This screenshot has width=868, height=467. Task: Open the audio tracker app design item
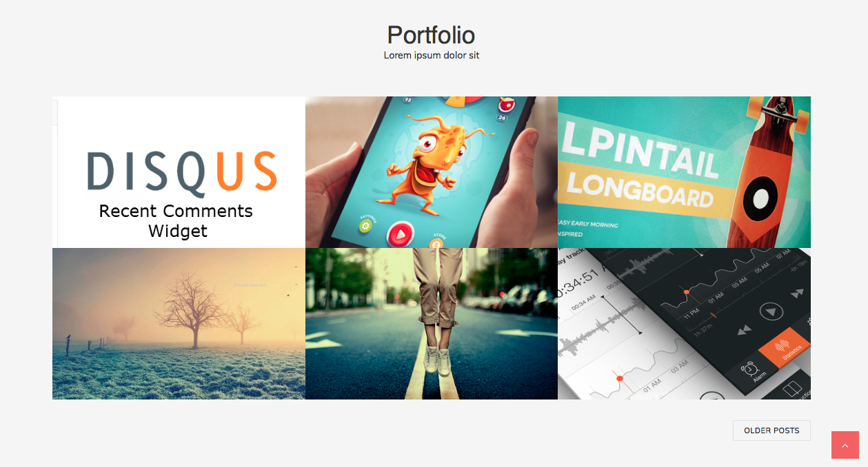(684, 324)
